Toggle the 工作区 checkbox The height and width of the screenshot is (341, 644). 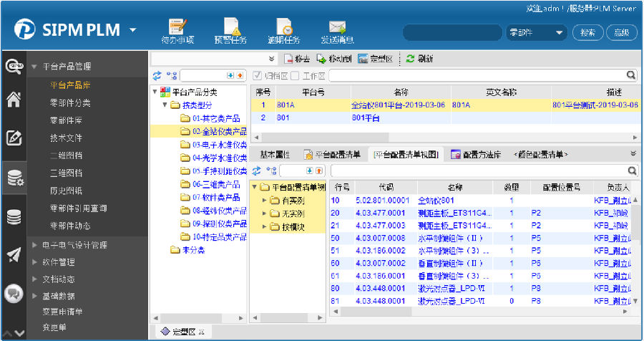pos(295,75)
